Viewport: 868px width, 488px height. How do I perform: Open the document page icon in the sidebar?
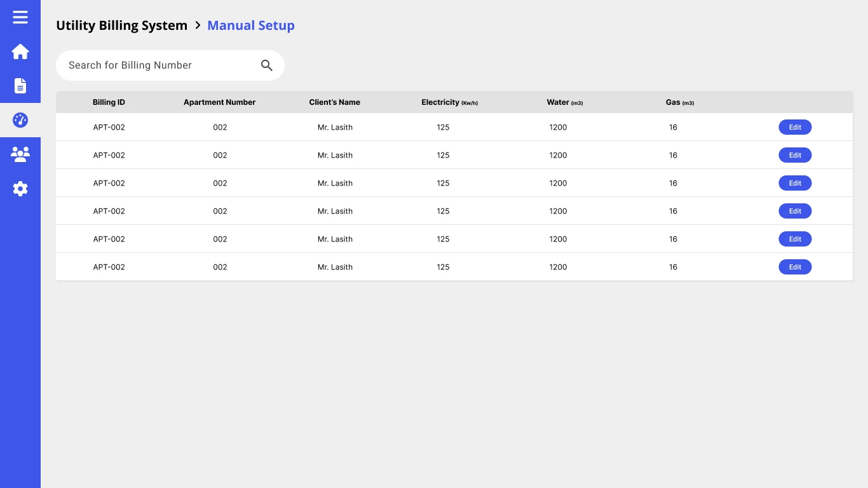point(20,86)
